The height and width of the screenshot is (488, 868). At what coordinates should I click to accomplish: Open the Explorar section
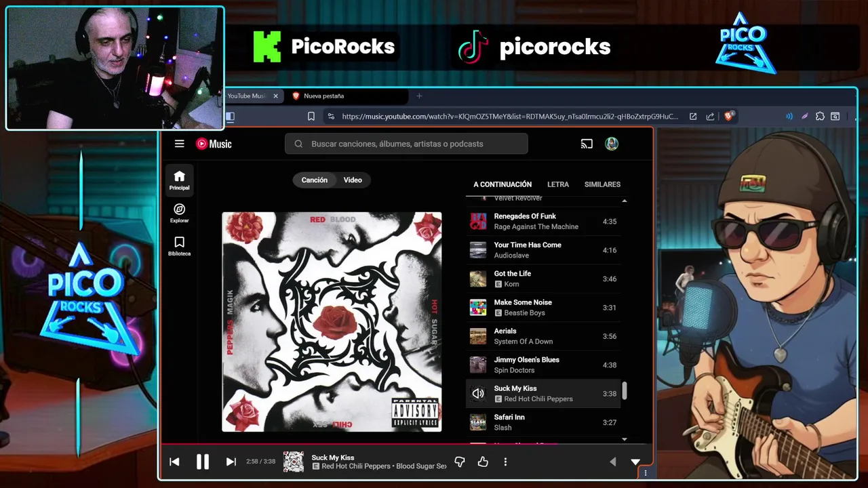point(179,213)
